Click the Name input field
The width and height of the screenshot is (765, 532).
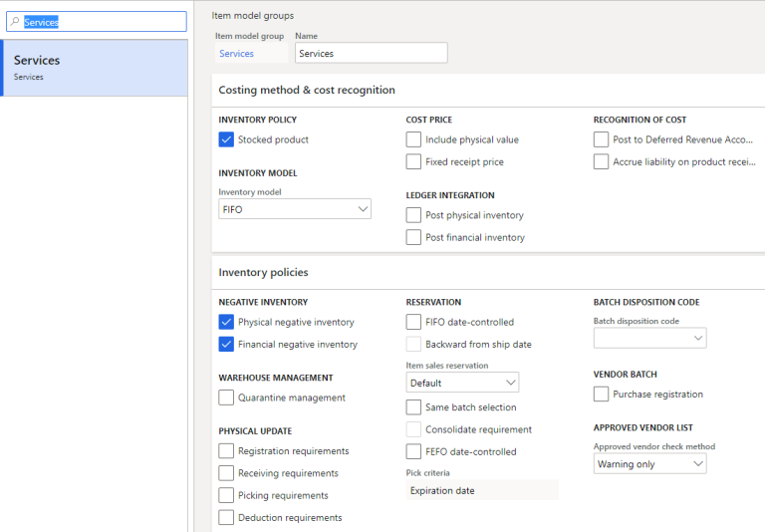tap(371, 54)
